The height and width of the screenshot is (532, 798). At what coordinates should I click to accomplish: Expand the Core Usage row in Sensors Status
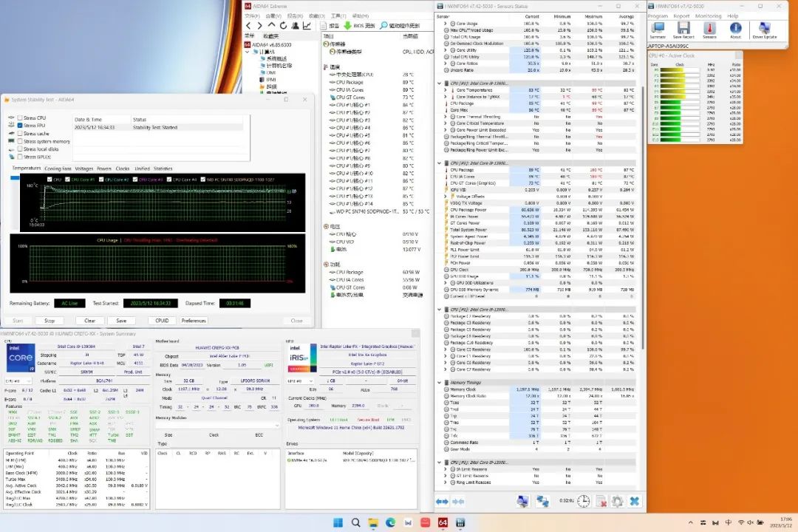click(446, 24)
